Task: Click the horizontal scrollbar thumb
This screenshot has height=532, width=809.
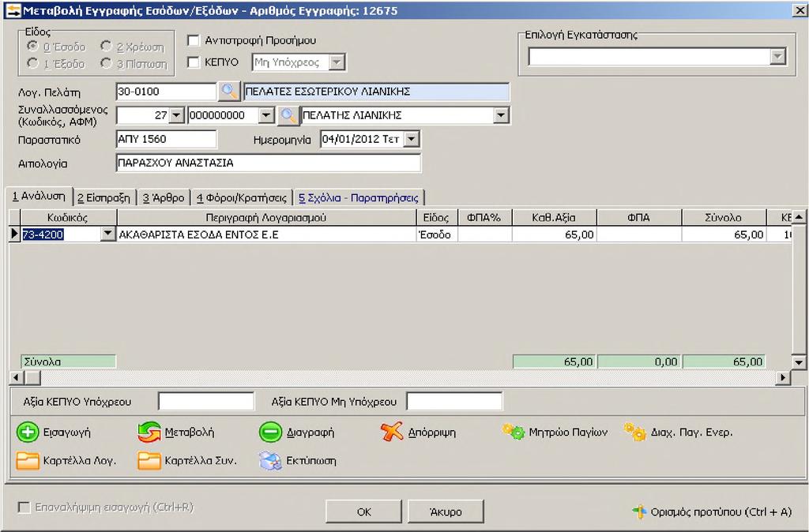Action: (x=32, y=378)
